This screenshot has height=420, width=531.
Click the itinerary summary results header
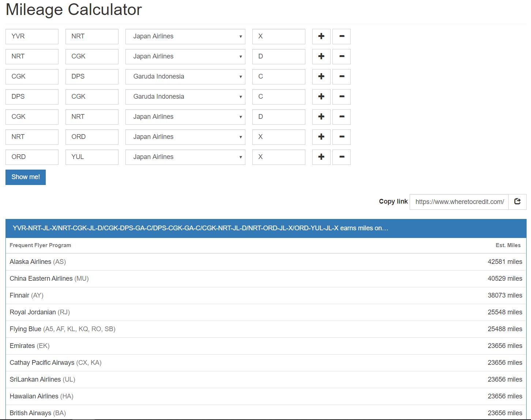(x=266, y=228)
